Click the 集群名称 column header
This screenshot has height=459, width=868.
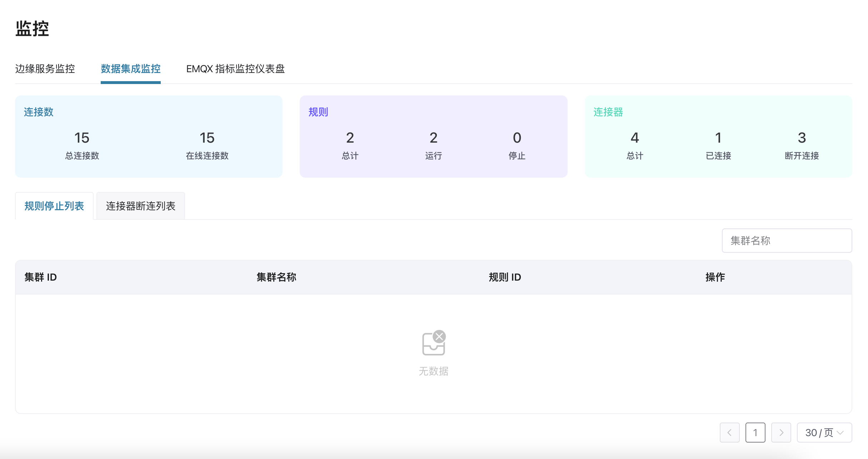276,277
